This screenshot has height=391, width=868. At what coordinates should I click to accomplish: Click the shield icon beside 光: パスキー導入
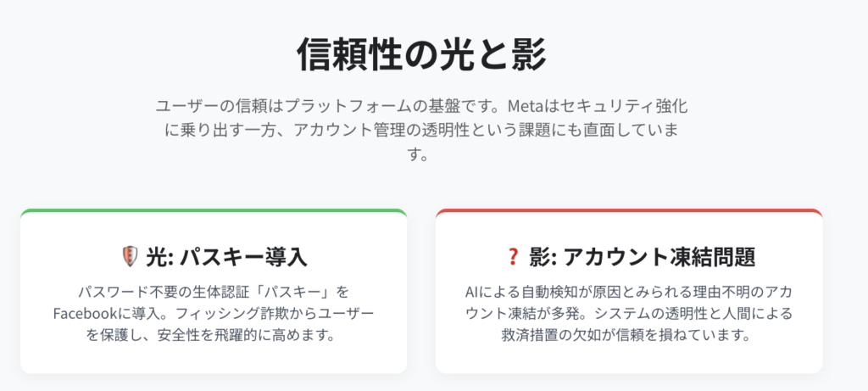pyautogui.click(x=129, y=255)
